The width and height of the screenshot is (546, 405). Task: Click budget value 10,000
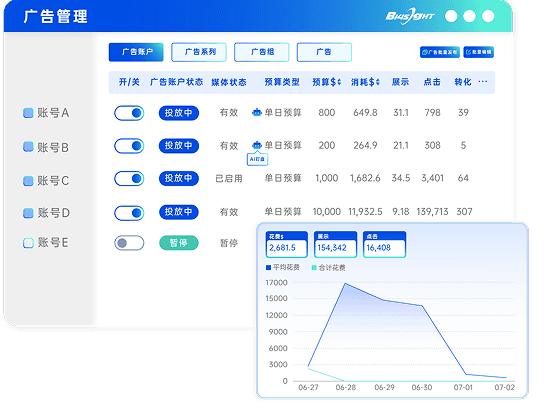click(327, 211)
